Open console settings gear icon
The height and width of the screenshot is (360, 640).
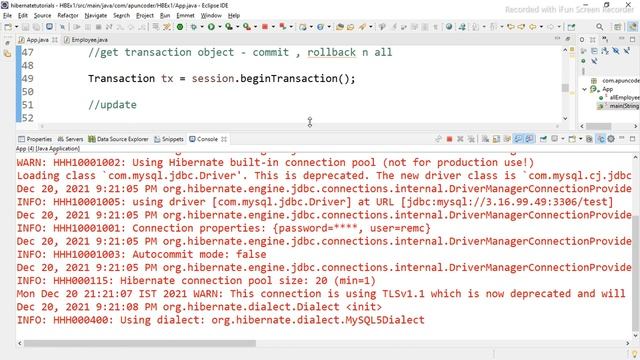611,139
